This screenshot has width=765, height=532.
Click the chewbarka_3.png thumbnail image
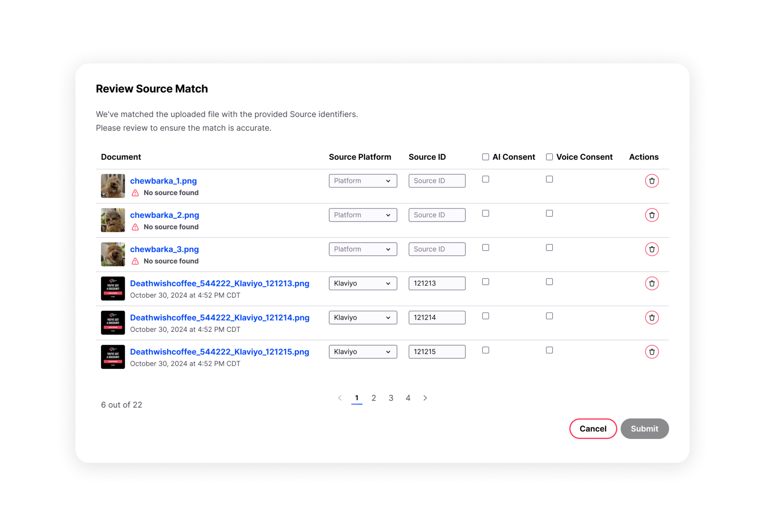[x=113, y=254]
